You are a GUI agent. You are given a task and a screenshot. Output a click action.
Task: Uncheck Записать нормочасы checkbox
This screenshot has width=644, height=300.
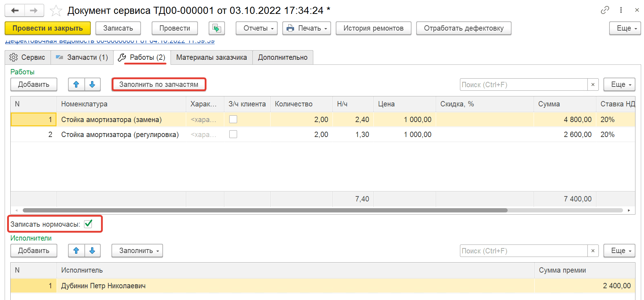pyautogui.click(x=88, y=224)
